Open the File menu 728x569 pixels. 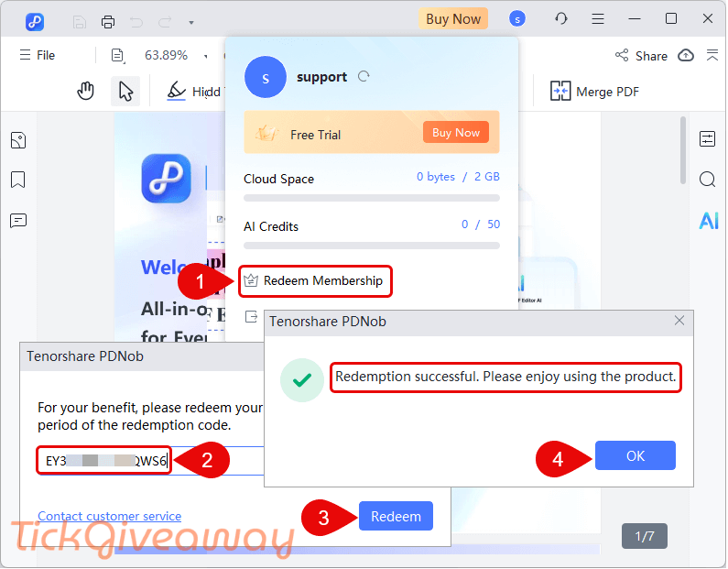click(38, 55)
